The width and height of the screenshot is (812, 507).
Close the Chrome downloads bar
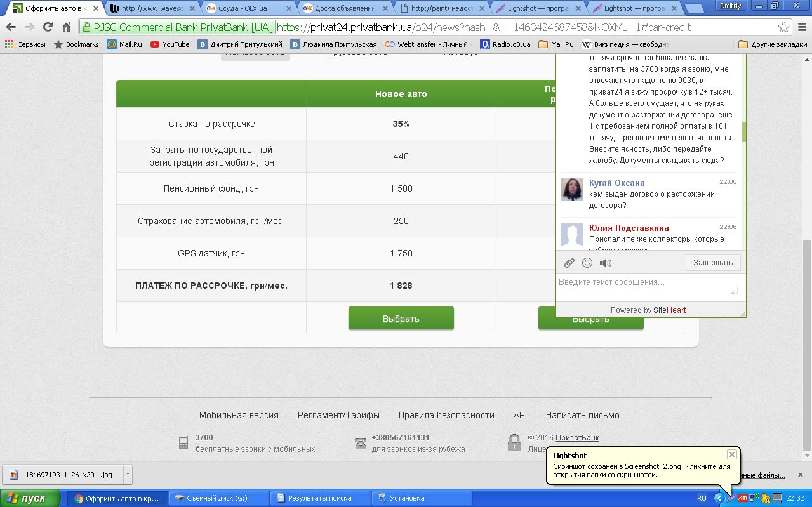[x=802, y=475]
